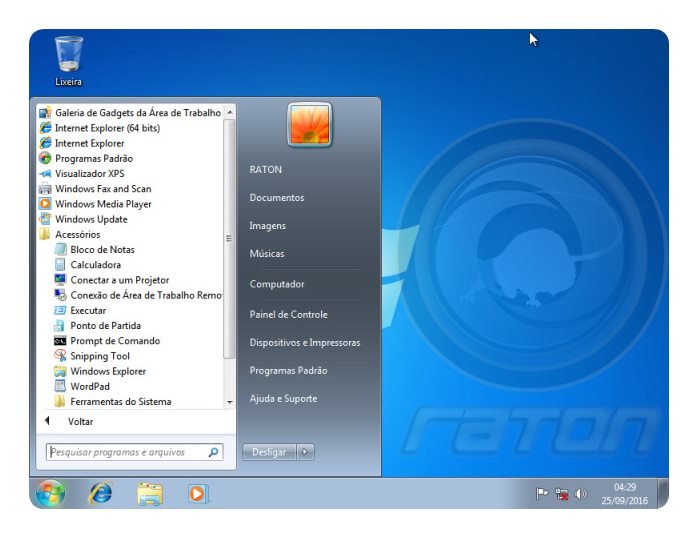Click the Desligar button
The width and height of the screenshot is (698, 538).
pos(269,452)
